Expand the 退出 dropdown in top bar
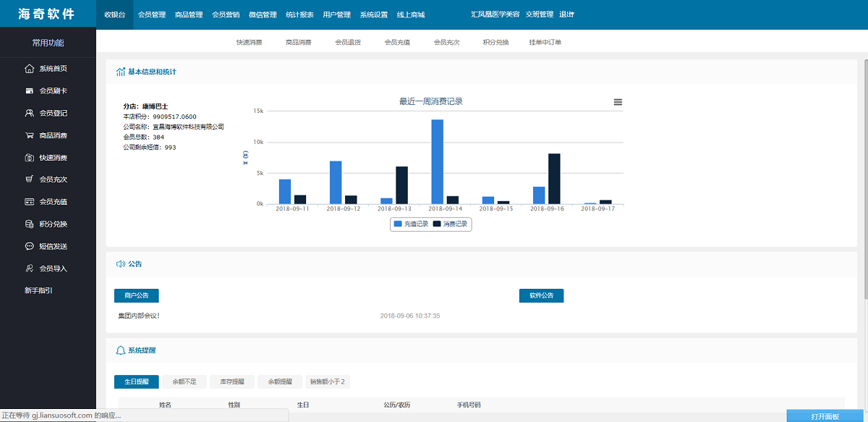Image resolution: width=868 pixels, height=422 pixels. (x=566, y=14)
